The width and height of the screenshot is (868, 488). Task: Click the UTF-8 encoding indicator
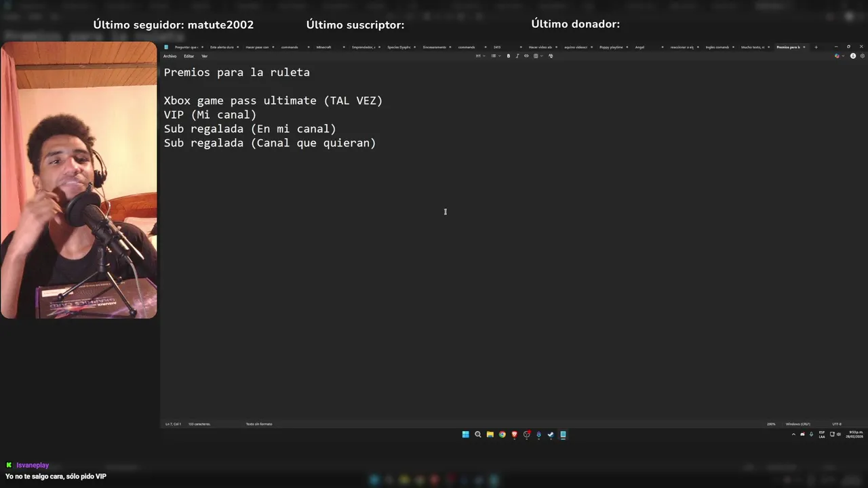[837, 424]
